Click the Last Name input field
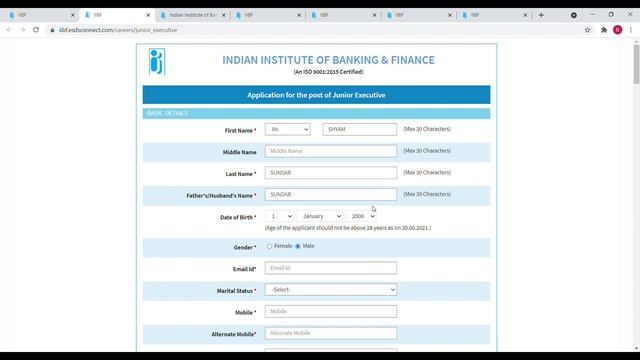 [x=331, y=173]
